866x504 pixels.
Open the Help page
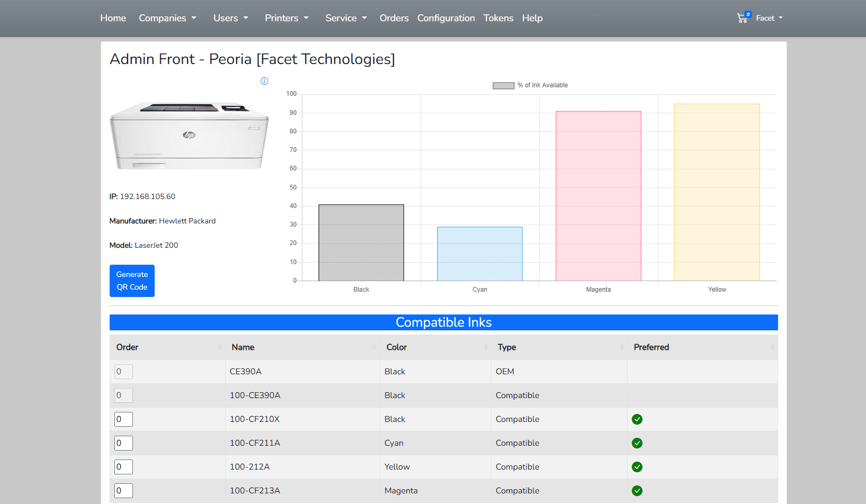click(532, 18)
